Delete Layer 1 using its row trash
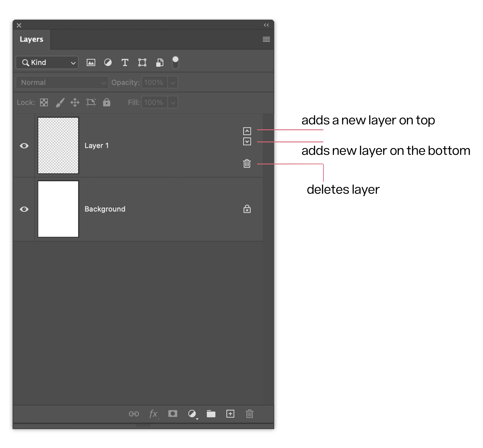483x448 pixels. pos(247,164)
